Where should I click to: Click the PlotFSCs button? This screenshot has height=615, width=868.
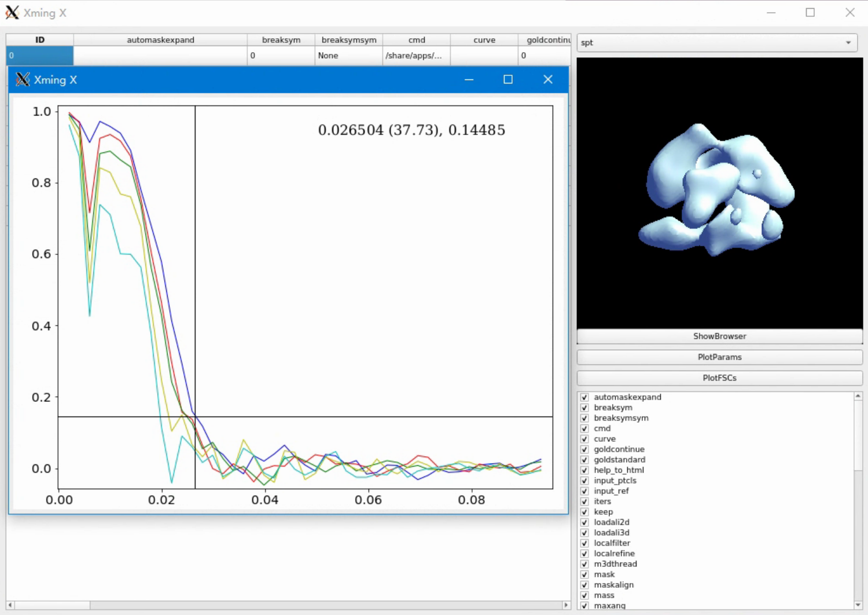click(x=719, y=378)
